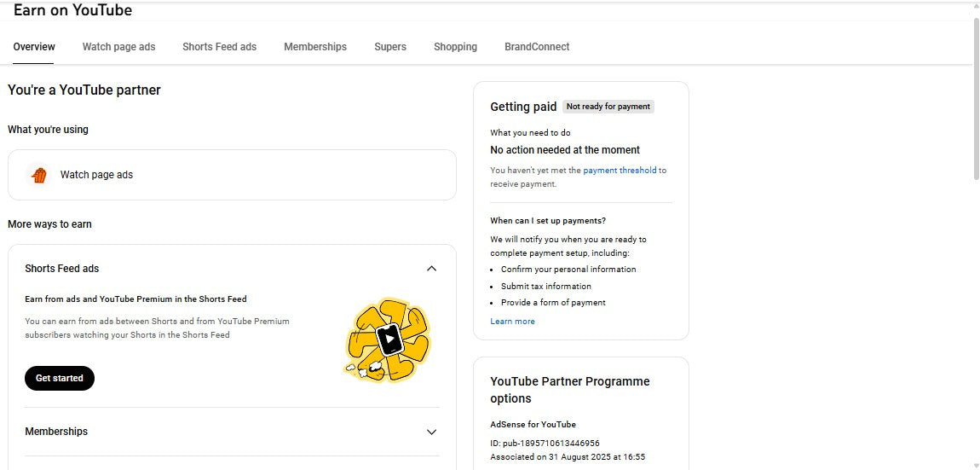
Task: Click the AdSense publisher ID text
Action: [x=545, y=444]
